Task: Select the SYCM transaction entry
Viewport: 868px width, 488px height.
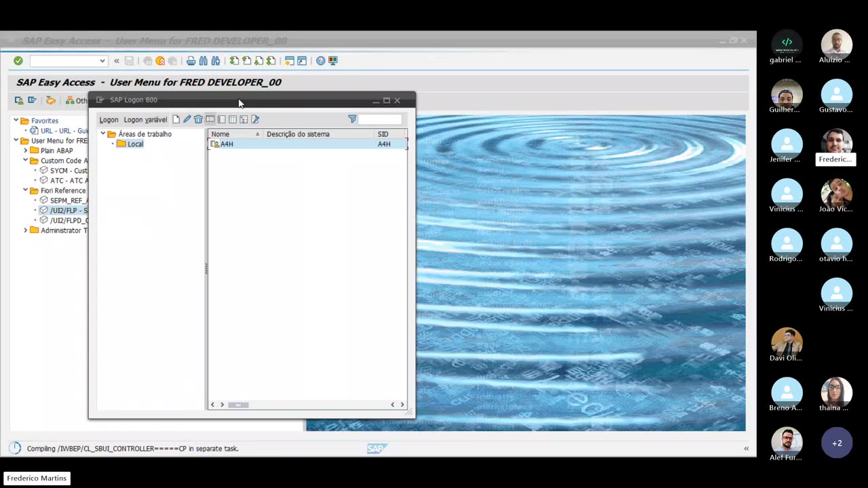Action: tap(68, 171)
